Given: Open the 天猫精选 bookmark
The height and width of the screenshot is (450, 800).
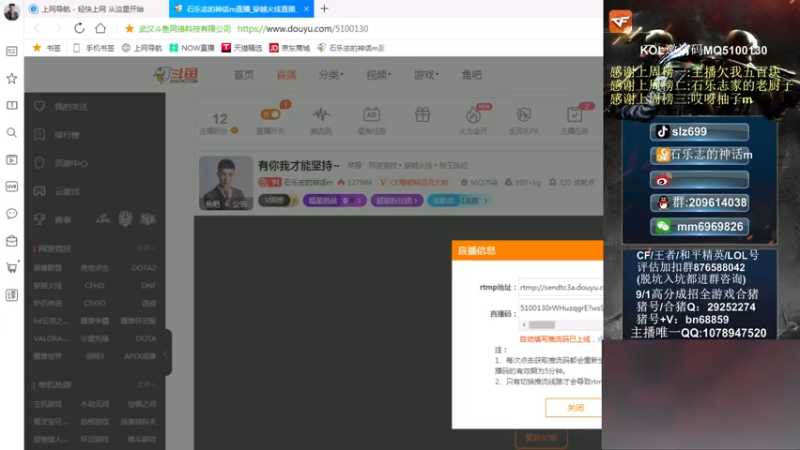Looking at the screenshot, I should pyautogui.click(x=242, y=48).
